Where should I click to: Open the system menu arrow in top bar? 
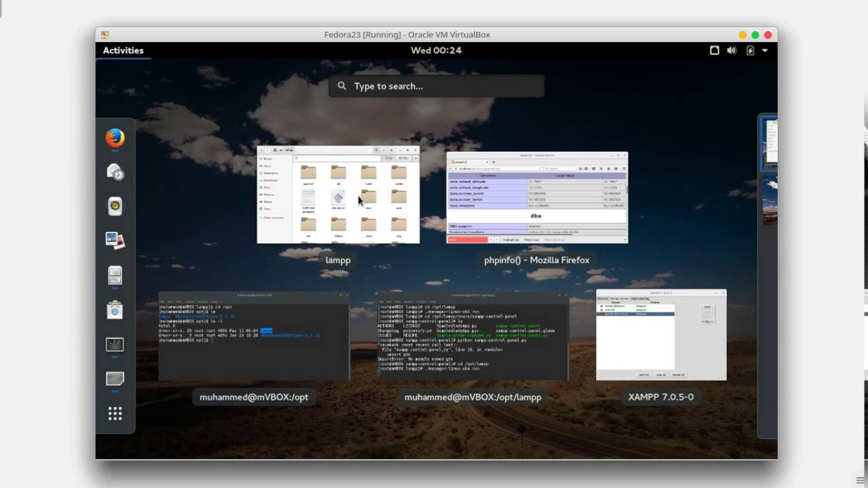pyautogui.click(x=766, y=50)
